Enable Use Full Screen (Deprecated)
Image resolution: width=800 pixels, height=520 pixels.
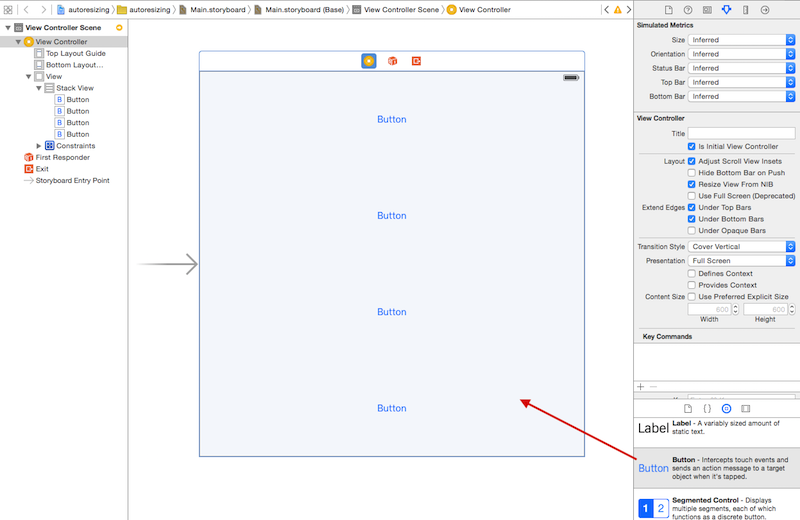tap(691, 196)
